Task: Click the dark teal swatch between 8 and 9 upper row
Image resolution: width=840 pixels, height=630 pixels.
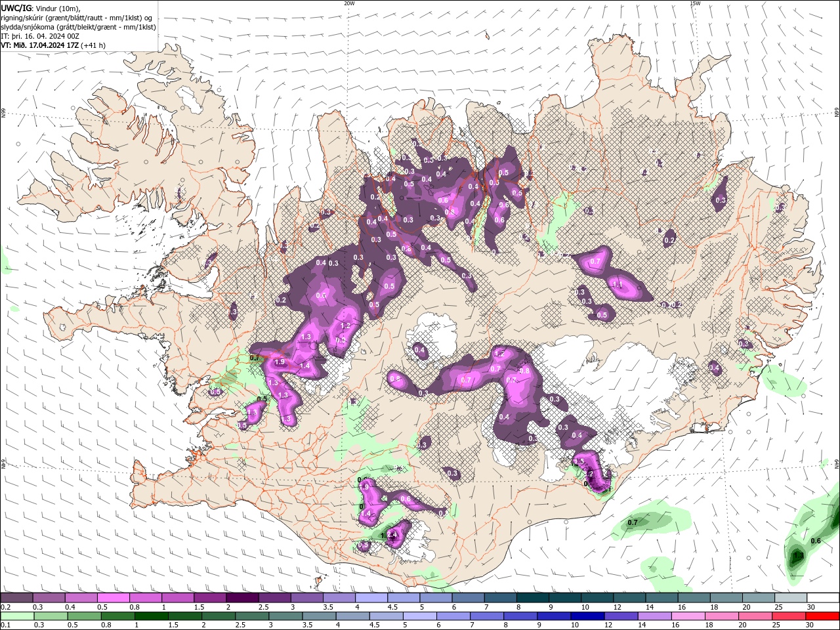Action: click(x=533, y=598)
